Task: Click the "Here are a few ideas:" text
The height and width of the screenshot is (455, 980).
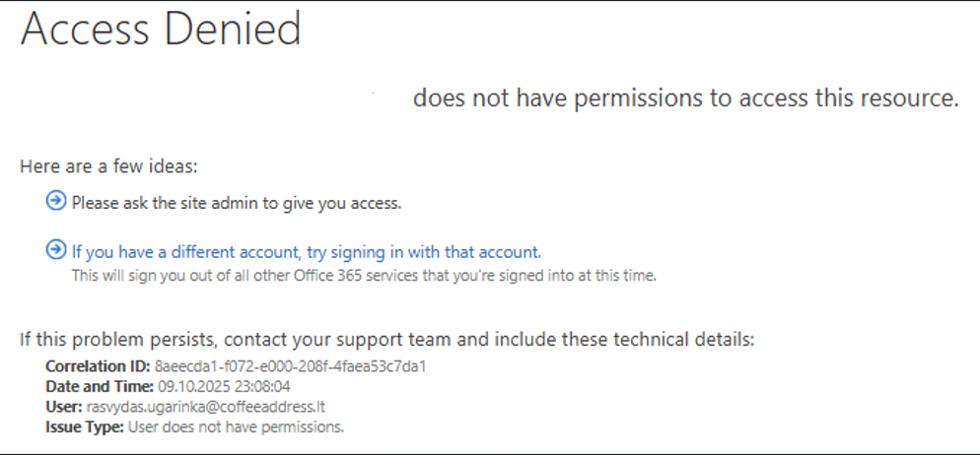Action: click(108, 167)
